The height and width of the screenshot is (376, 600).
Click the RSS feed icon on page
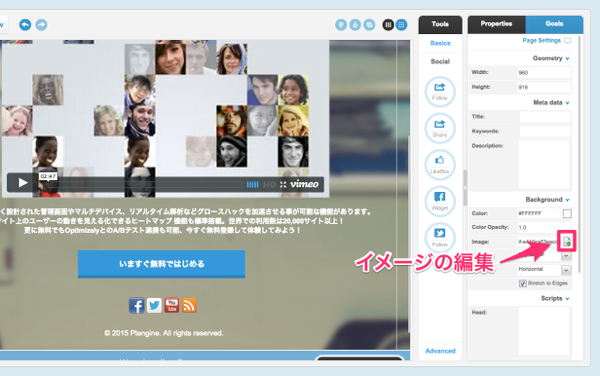[x=189, y=306]
